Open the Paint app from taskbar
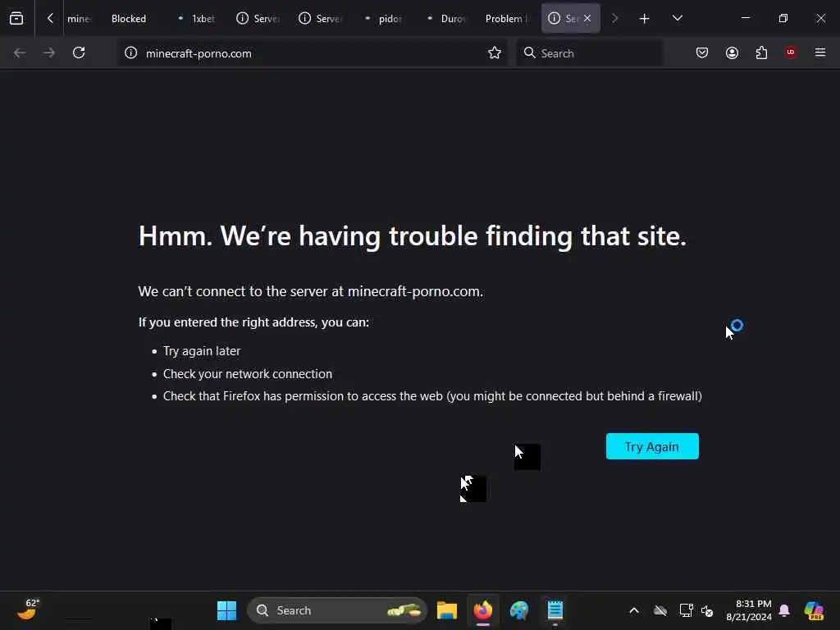840x630 pixels. [x=518, y=610]
